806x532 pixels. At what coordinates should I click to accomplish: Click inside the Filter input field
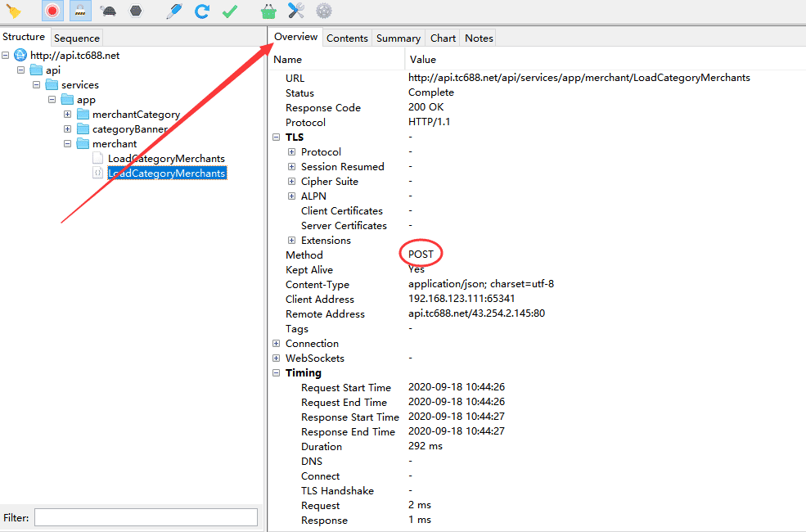click(x=146, y=517)
